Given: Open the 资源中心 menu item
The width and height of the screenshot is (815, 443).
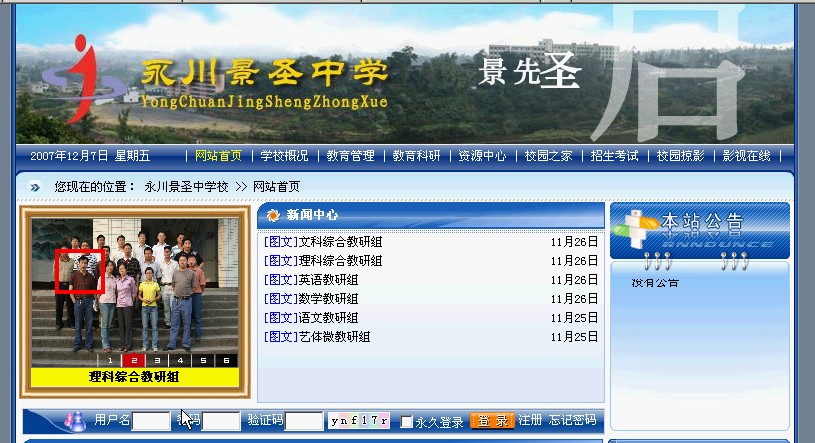Looking at the screenshot, I should click(x=482, y=156).
